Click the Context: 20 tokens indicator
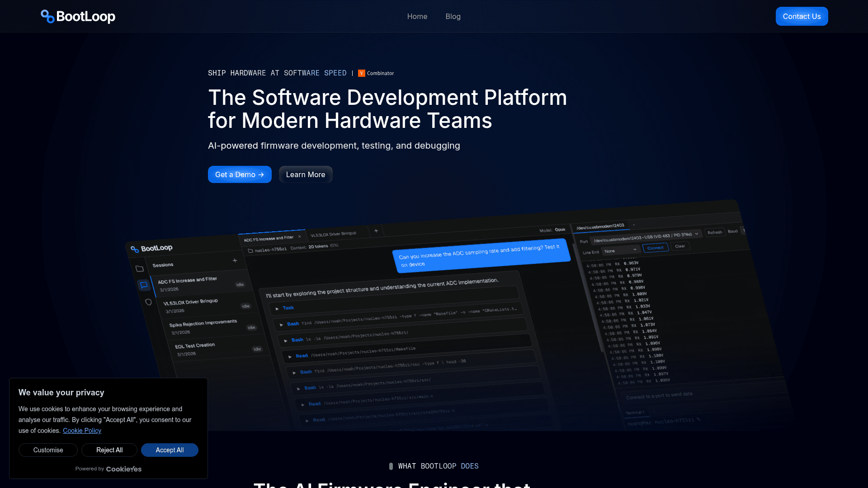This screenshot has height=488, width=868. (x=314, y=247)
